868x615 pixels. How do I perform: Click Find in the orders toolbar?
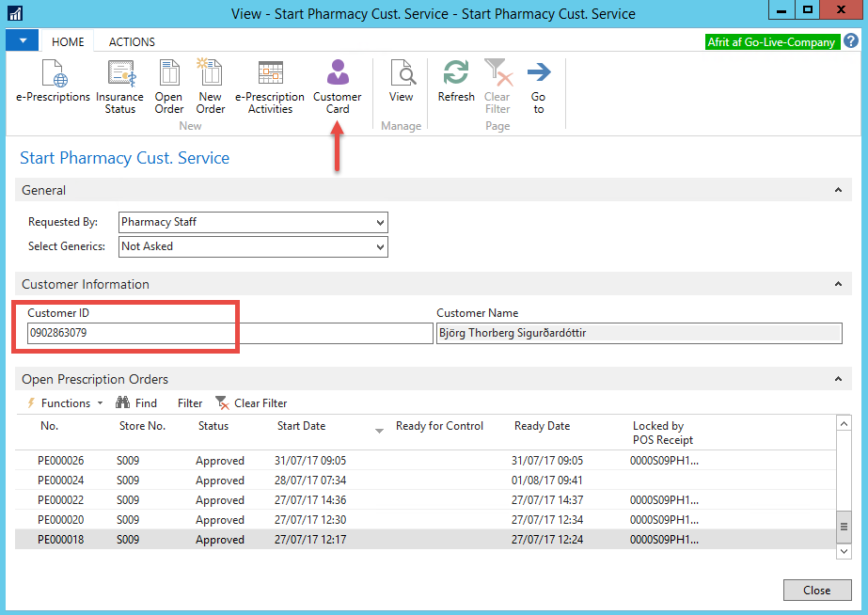[x=136, y=402]
